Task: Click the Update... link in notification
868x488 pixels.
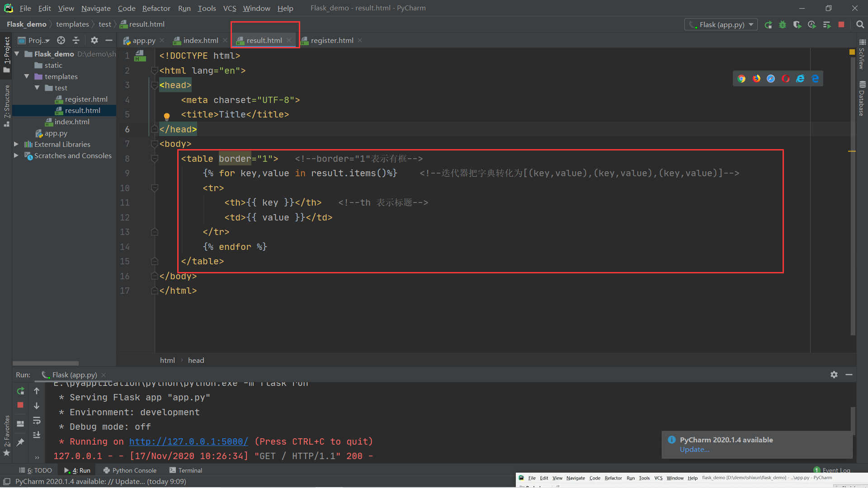Action: click(x=694, y=450)
